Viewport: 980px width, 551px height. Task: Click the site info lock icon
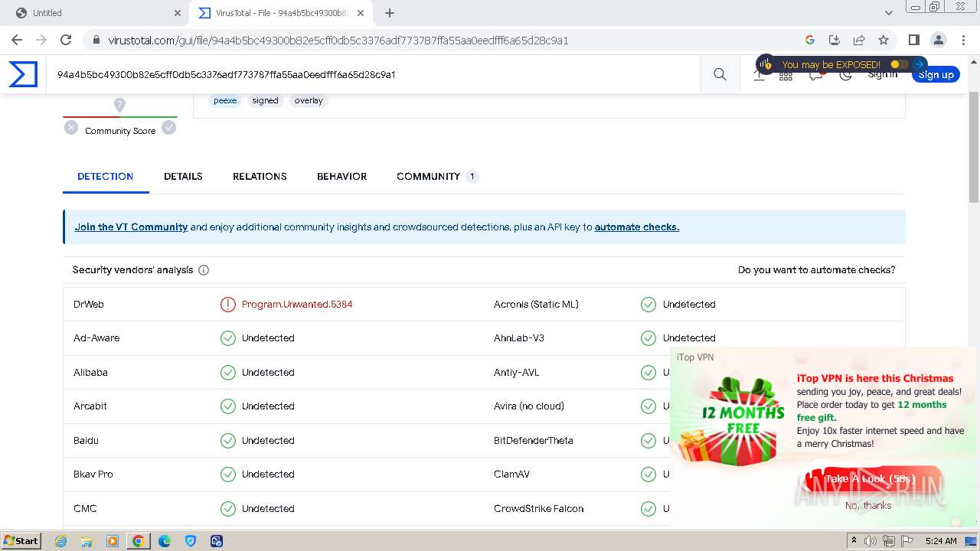click(x=96, y=40)
